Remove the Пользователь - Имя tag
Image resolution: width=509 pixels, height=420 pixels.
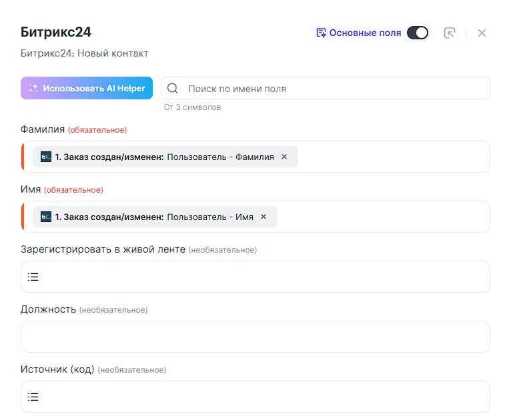click(264, 217)
